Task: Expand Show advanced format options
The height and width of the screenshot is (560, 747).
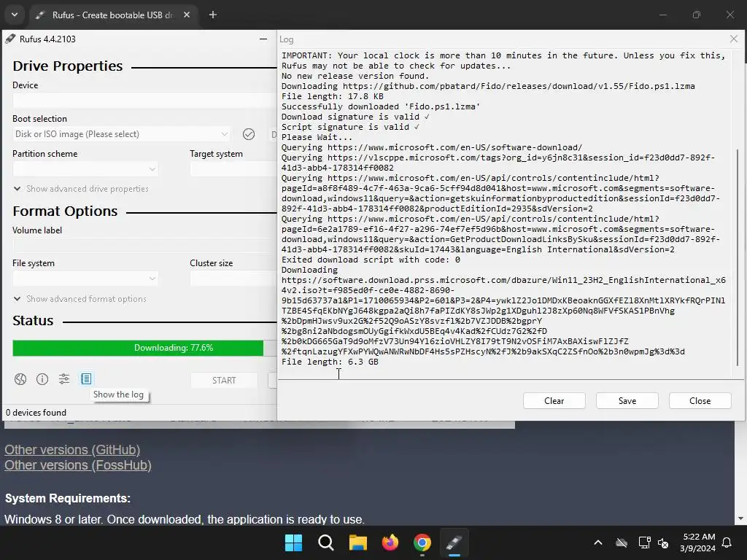Action: pos(80,299)
